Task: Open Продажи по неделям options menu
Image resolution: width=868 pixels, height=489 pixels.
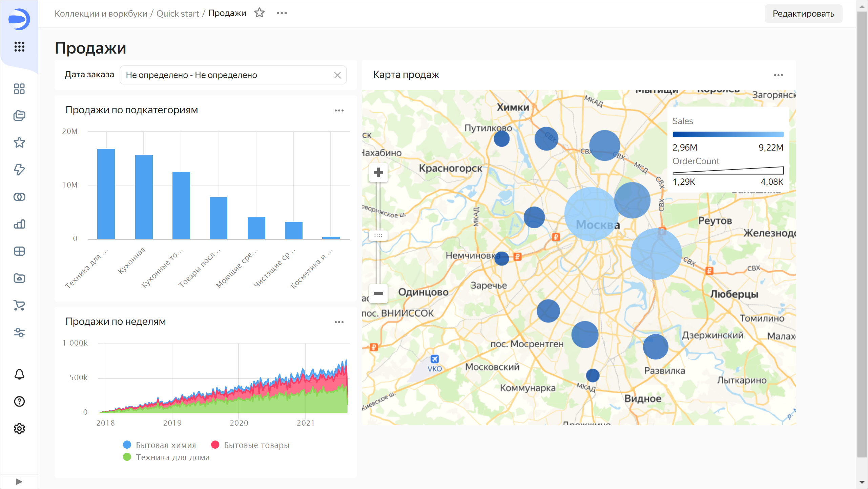Action: click(x=339, y=322)
